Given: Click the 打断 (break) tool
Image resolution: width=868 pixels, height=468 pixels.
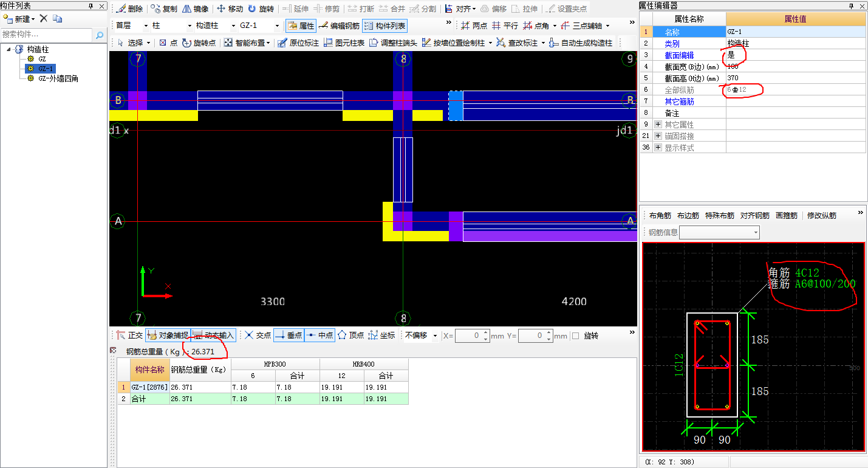Looking at the screenshot, I should [361, 9].
